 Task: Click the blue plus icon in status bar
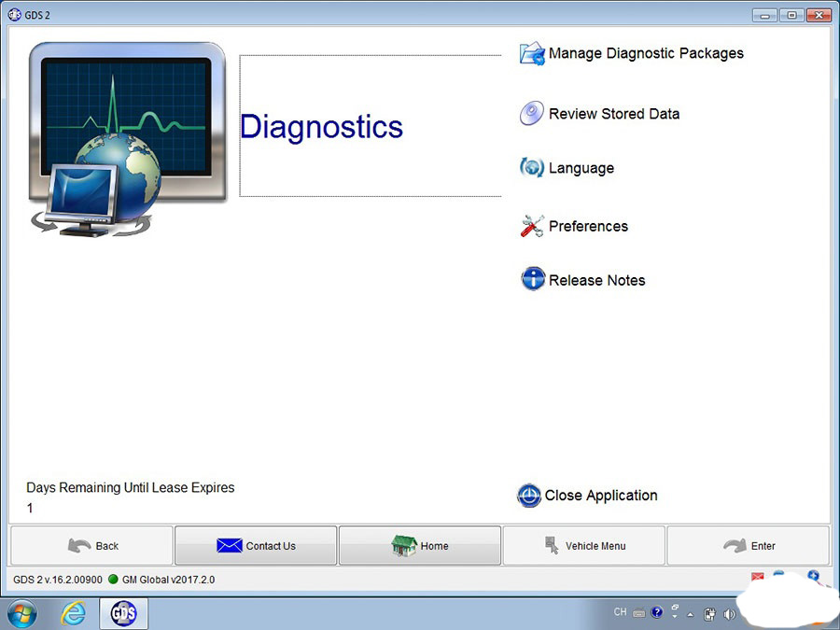click(813, 576)
